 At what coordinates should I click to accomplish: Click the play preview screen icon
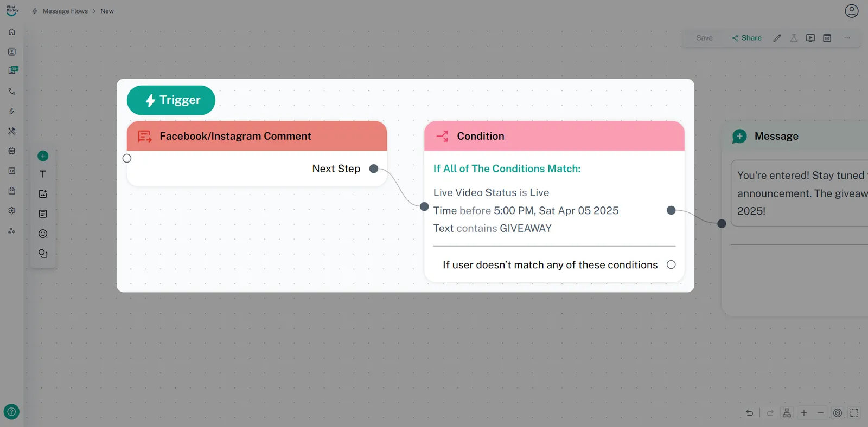pyautogui.click(x=810, y=38)
